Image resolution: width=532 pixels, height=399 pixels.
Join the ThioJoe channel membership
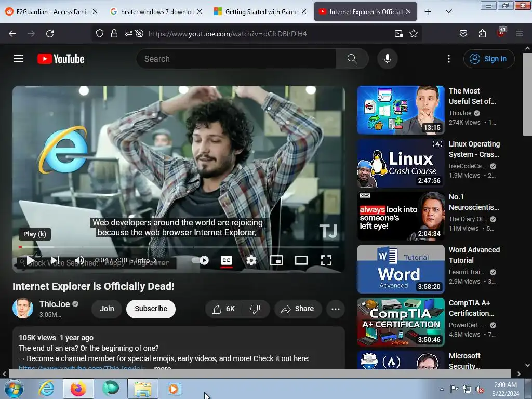[x=107, y=309]
